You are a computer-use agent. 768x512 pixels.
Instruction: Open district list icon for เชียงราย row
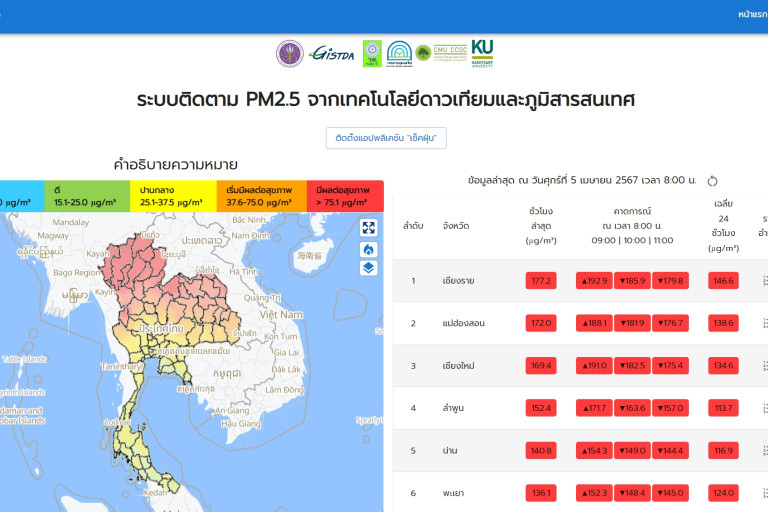click(x=765, y=281)
